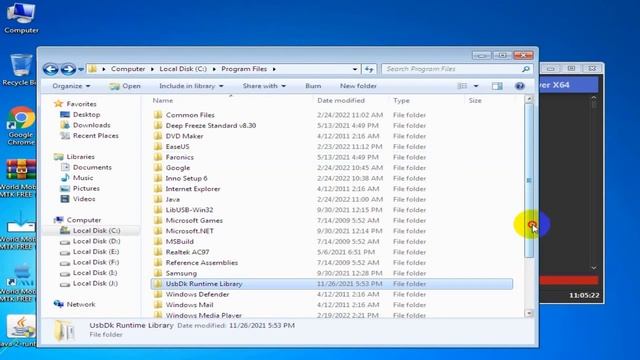The width and height of the screenshot is (640, 360).
Task: Sort by the Size column header
Action: [475, 100]
